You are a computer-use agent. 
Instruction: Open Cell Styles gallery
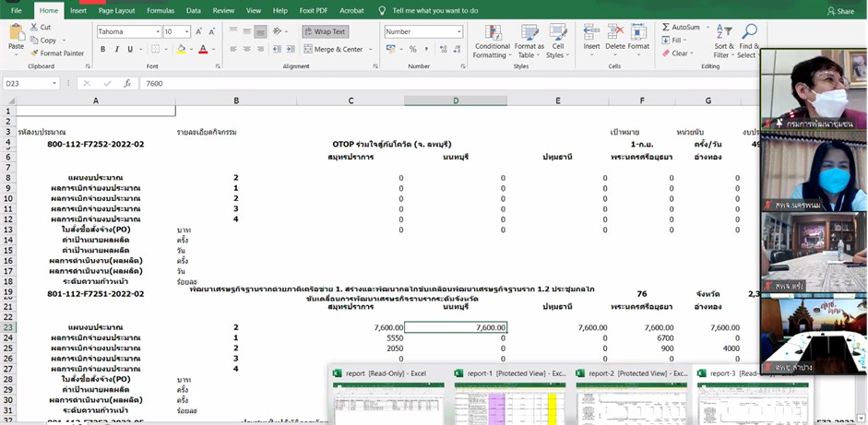[557, 41]
